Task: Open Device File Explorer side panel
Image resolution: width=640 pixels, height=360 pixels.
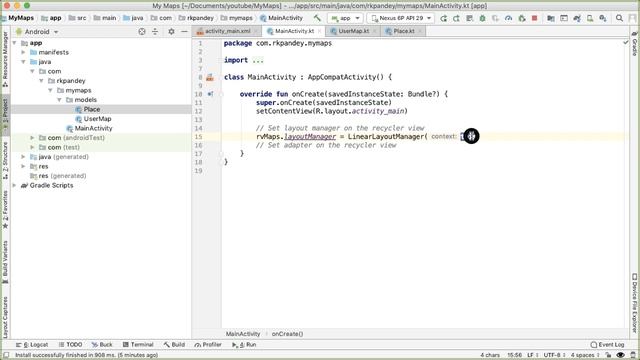Action: [x=635, y=303]
